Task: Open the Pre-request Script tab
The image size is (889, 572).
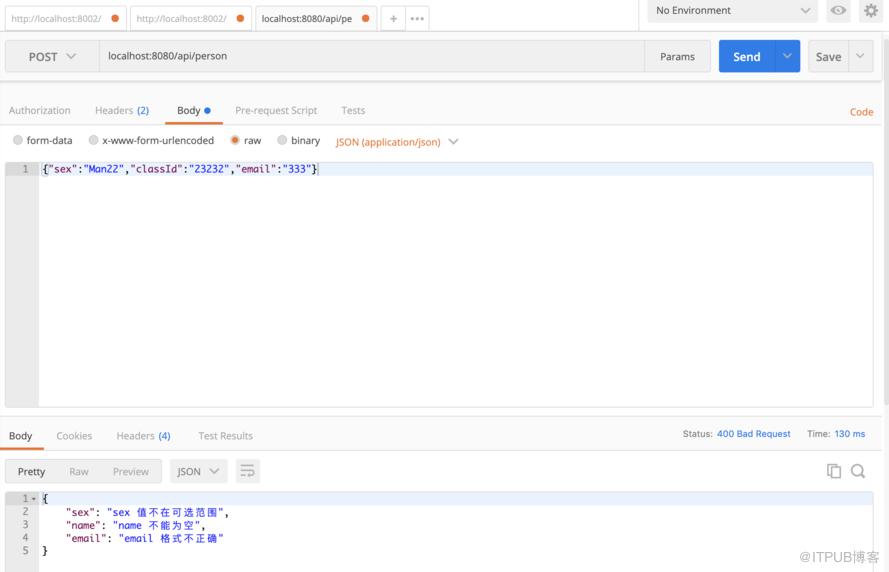Action: point(276,111)
